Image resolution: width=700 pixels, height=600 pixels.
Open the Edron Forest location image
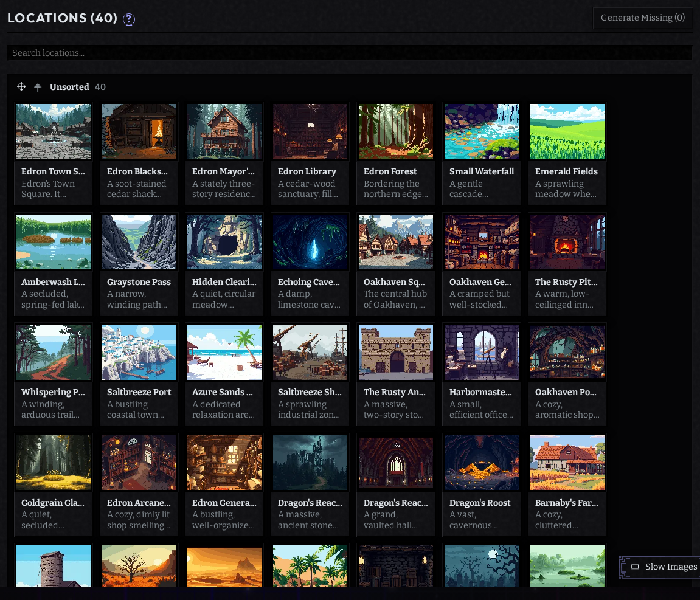(396, 131)
